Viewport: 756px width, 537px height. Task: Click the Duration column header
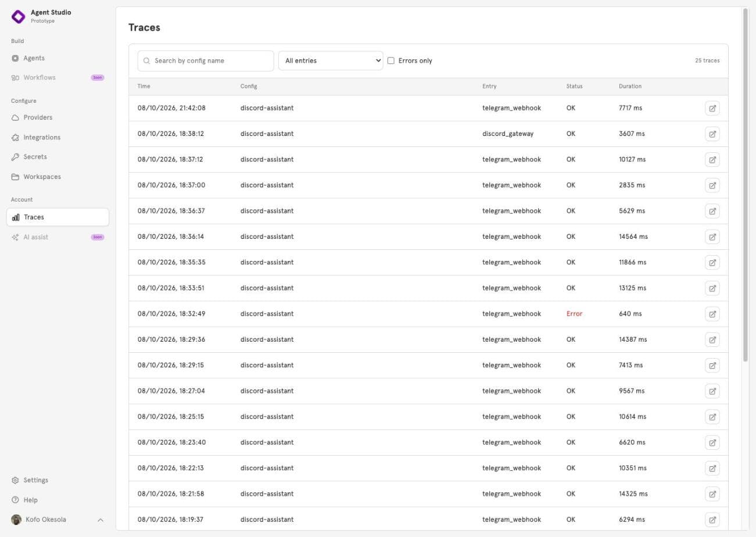[x=630, y=86]
